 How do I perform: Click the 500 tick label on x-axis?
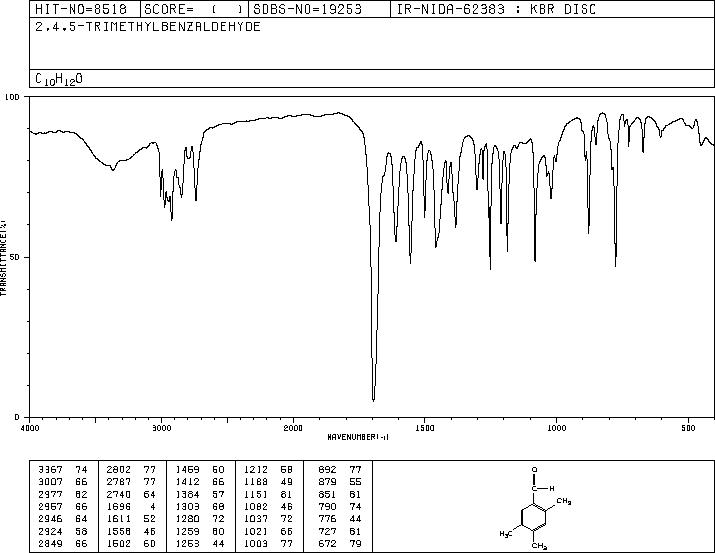tap(688, 428)
